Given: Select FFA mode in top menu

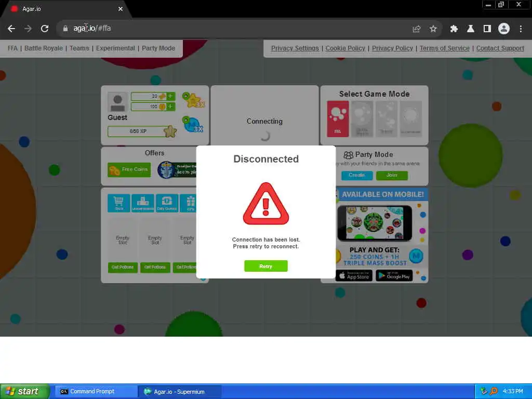Looking at the screenshot, I should point(12,48).
